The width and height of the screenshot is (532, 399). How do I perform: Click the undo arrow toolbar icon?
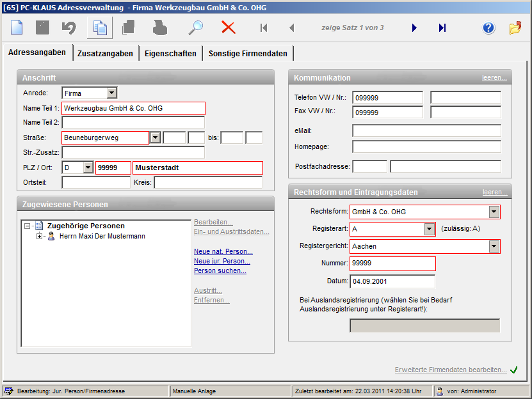point(69,27)
